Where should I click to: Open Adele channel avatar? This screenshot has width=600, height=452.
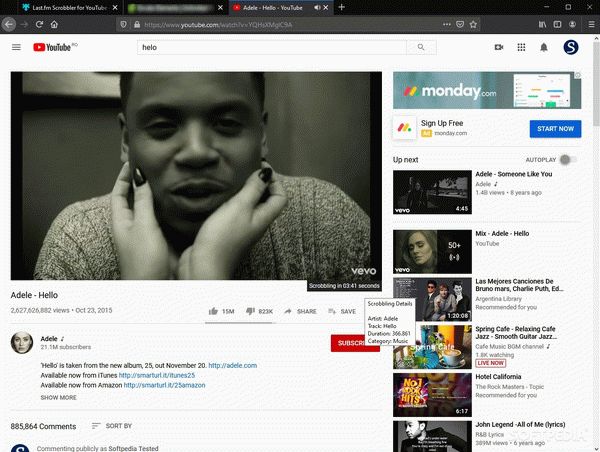22,343
